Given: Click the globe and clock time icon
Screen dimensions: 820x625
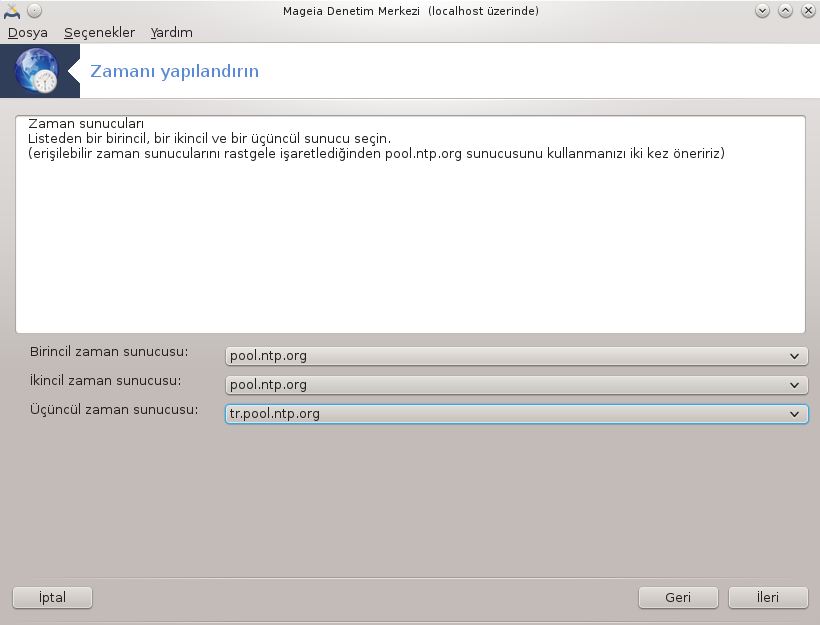Looking at the screenshot, I should (37, 71).
